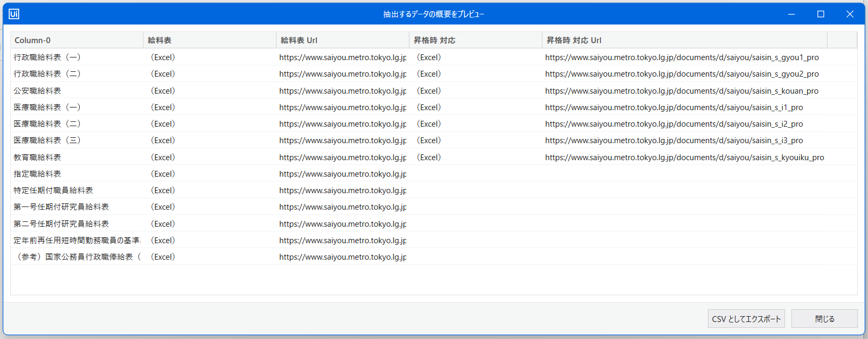Select the 第一号任期付研究員給料表 cell
The image size is (868, 339).
(77, 207)
